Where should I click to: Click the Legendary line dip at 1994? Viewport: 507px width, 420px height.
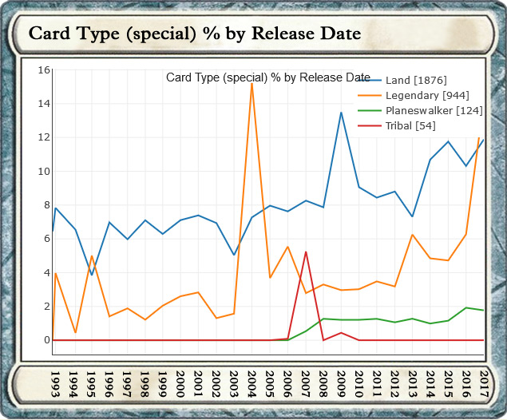pyautogui.click(x=73, y=332)
